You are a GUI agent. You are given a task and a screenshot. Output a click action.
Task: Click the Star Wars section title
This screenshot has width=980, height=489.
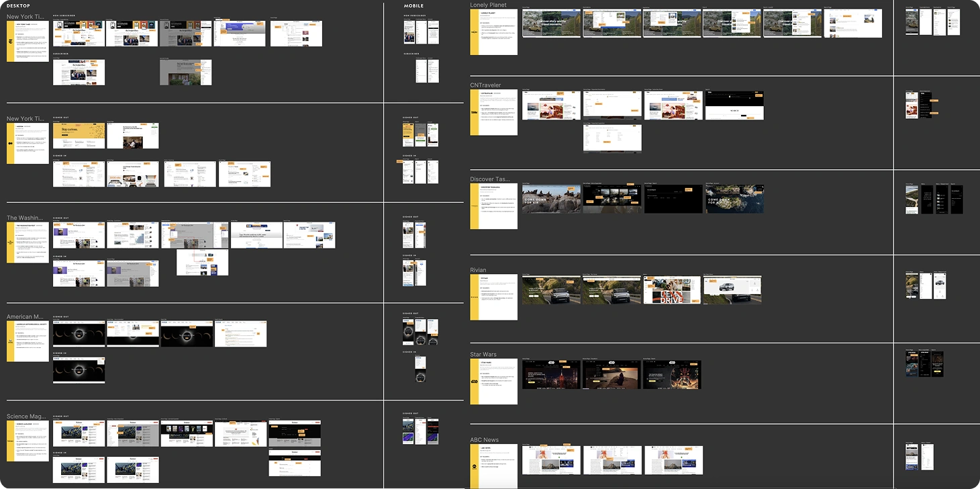pos(482,354)
